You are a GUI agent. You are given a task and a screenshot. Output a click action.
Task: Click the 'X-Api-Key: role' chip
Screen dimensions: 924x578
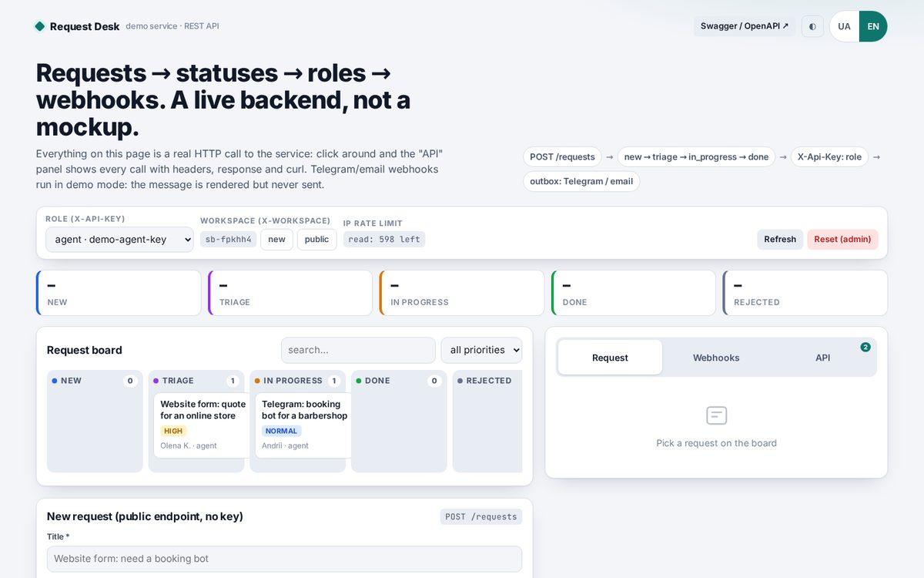829,157
